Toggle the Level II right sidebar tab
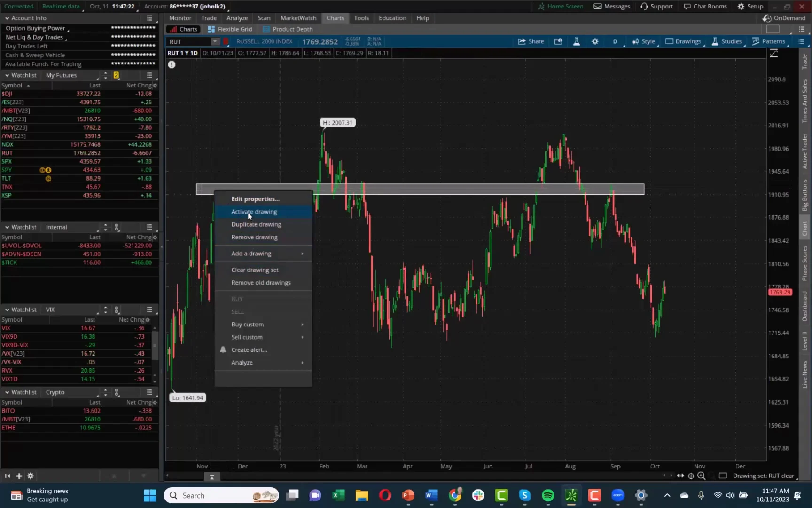This screenshot has width=812, height=508. pyautogui.click(x=804, y=341)
